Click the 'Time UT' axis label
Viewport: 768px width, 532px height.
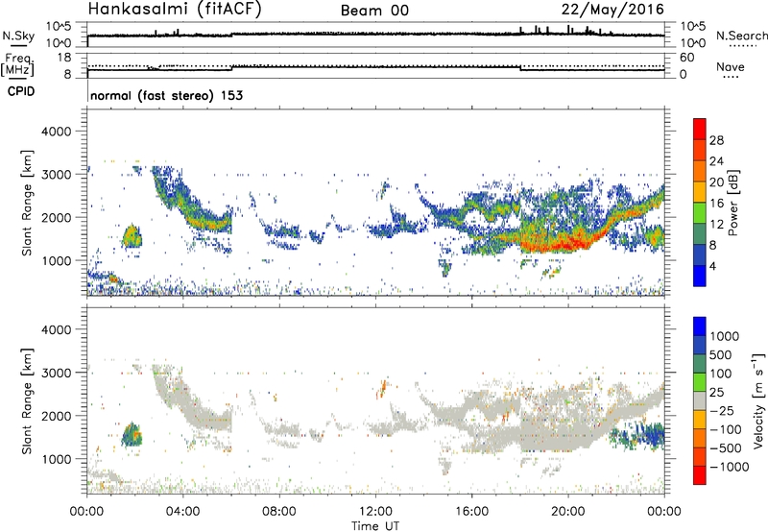point(375,526)
